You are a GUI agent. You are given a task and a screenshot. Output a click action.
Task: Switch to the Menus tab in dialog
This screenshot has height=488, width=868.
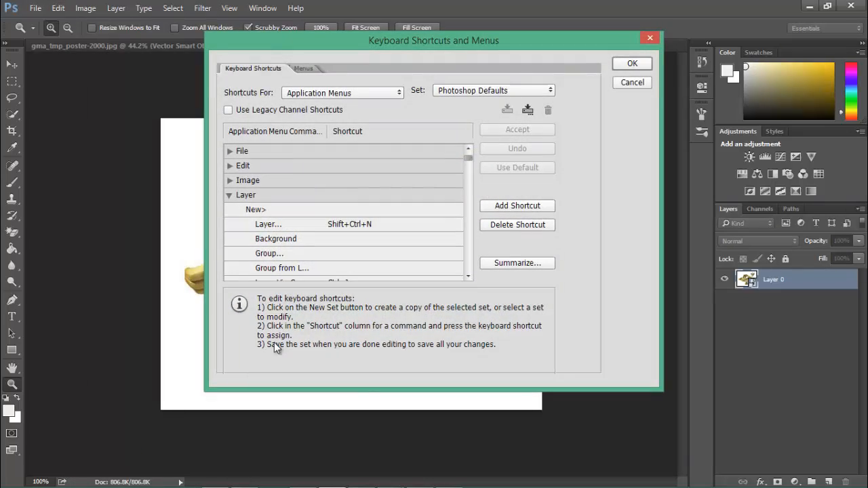pyautogui.click(x=304, y=68)
